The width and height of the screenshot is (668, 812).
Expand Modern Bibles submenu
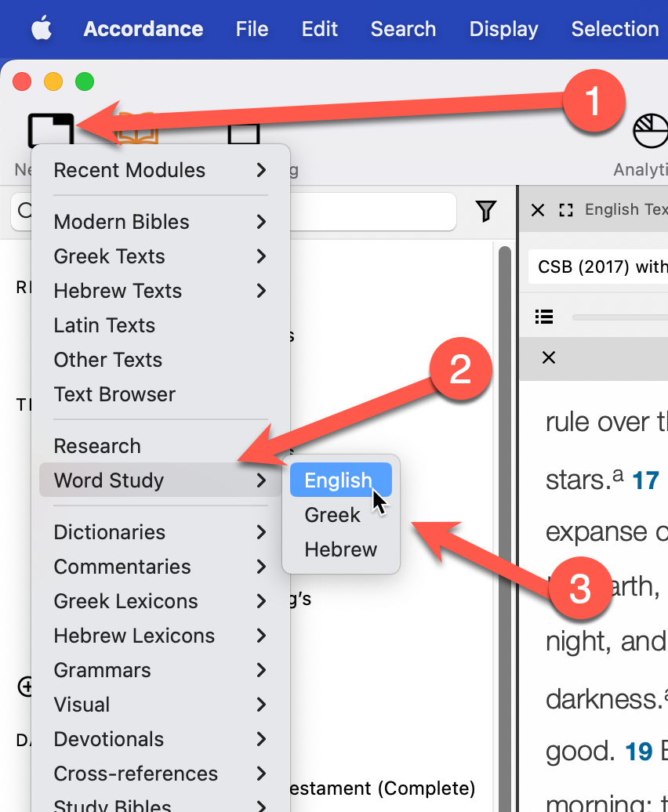[161, 222]
